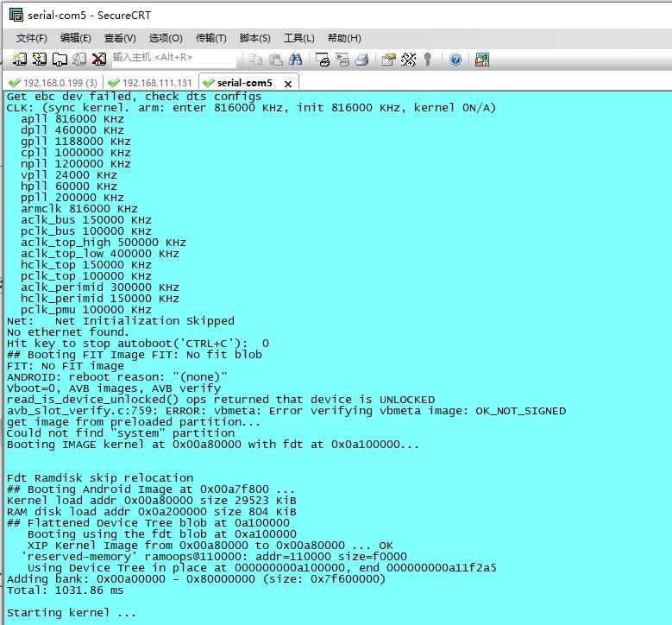This screenshot has width=672, height=625.
Task: Click the printer icon to print
Action: [x=362, y=60]
